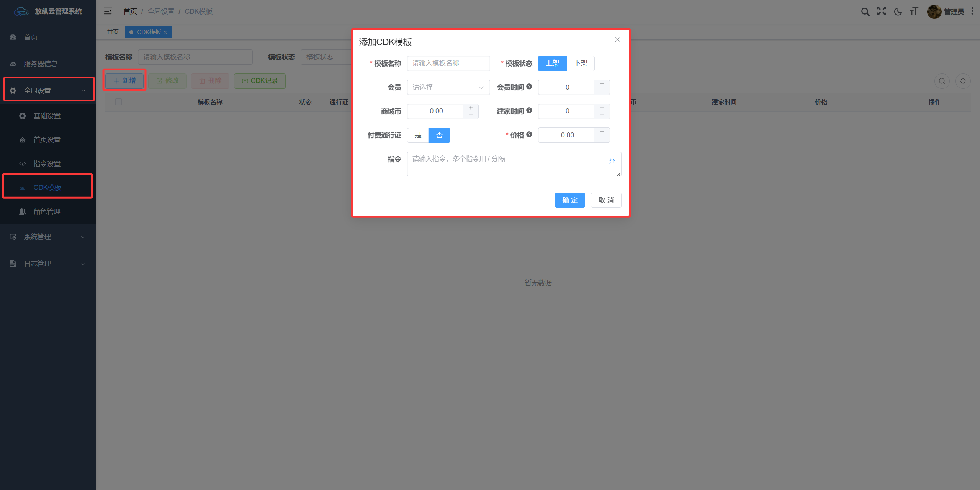
Task: Increase 会员时间 value with plus
Action: pyautogui.click(x=602, y=83)
